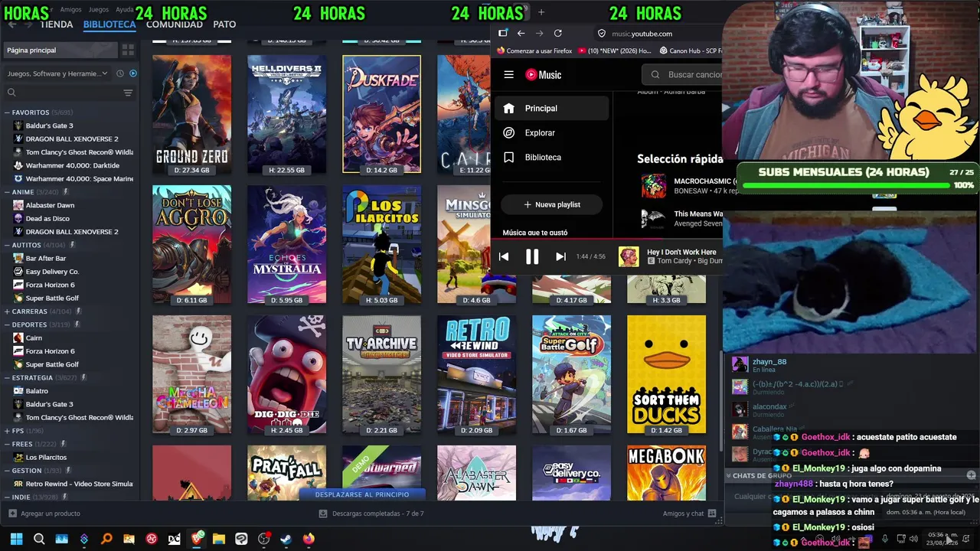Image resolution: width=980 pixels, height=551 pixels.
Task: Expand the CARRERAS collection
Action: click(6, 311)
